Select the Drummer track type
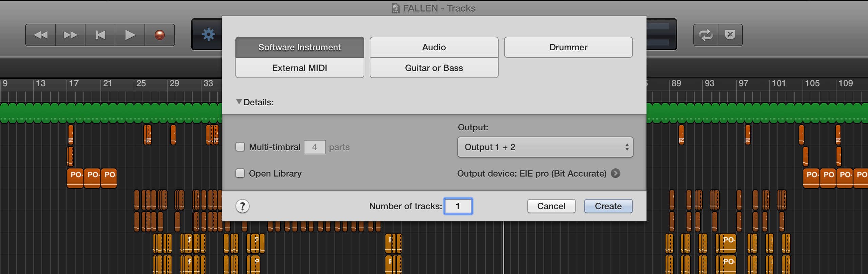The height and width of the screenshot is (274, 868). click(x=568, y=47)
